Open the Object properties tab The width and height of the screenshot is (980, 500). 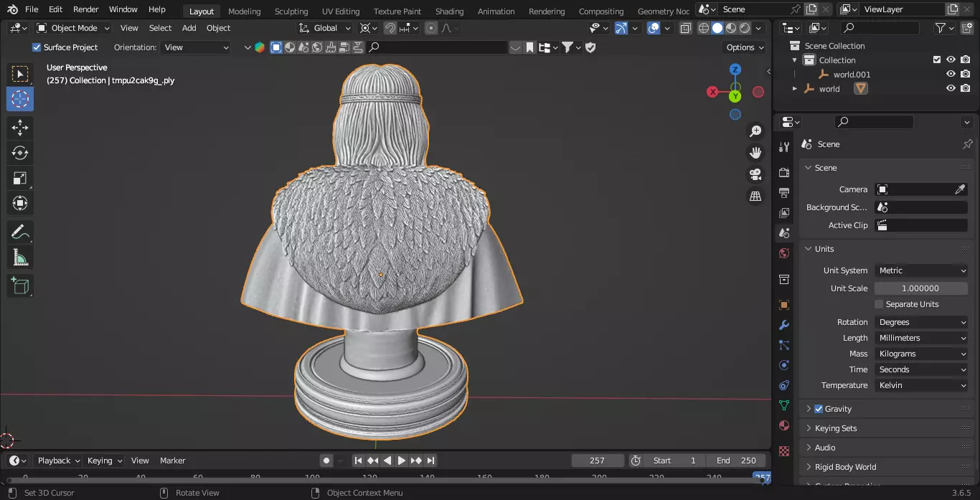pyautogui.click(x=784, y=305)
